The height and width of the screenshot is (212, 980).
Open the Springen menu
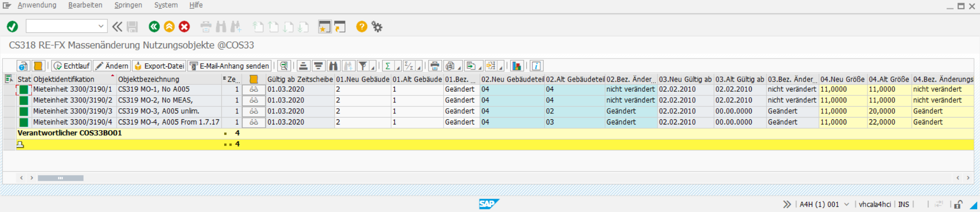pos(128,5)
